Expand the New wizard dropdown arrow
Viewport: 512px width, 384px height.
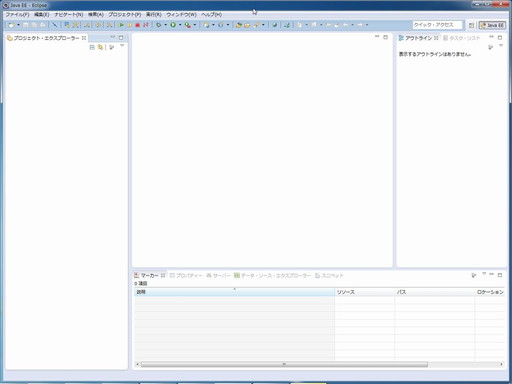(18, 25)
